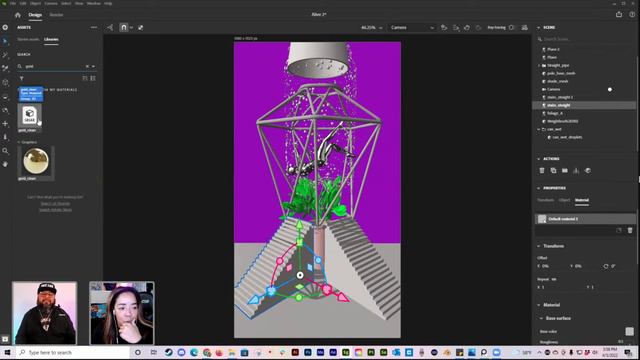
Task: Delete the Default material with trash icon
Action: coord(630,231)
